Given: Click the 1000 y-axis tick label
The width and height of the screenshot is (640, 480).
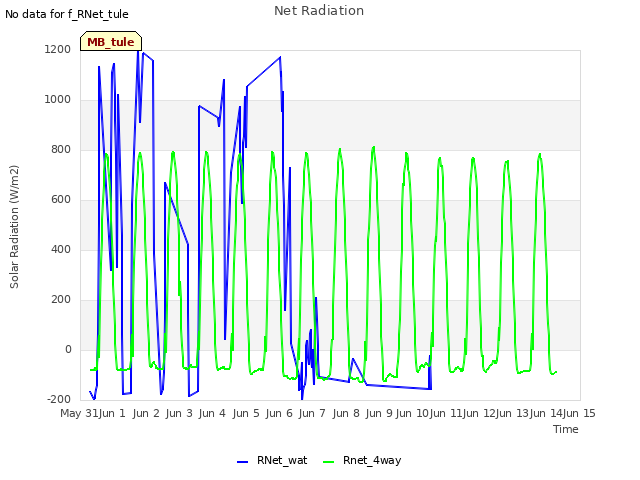Looking at the screenshot, I should 58,100.
